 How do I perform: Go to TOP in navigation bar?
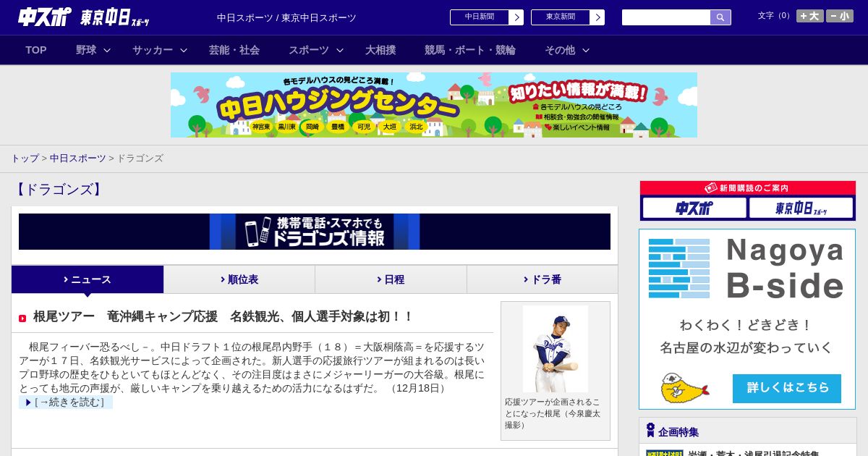[x=36, y=50]
